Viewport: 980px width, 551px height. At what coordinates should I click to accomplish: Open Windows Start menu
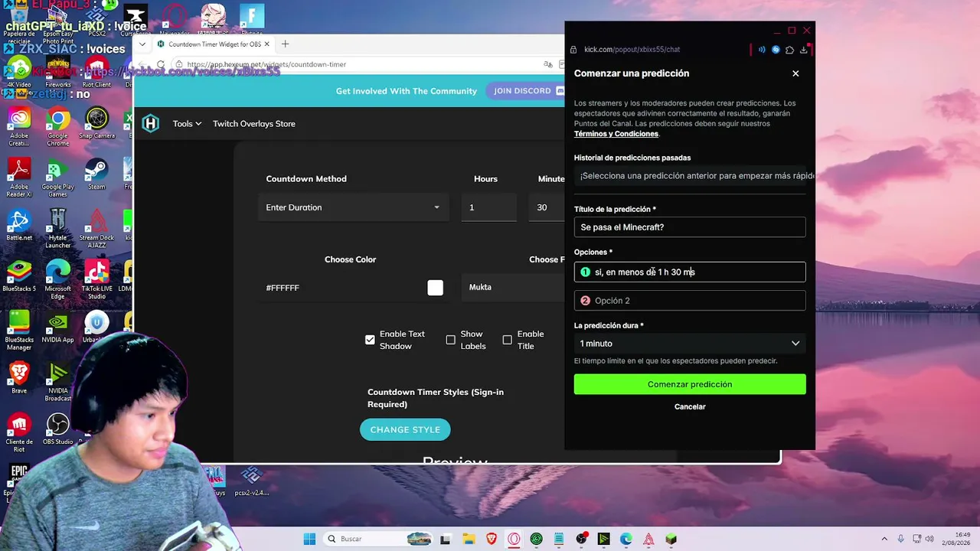309,539
